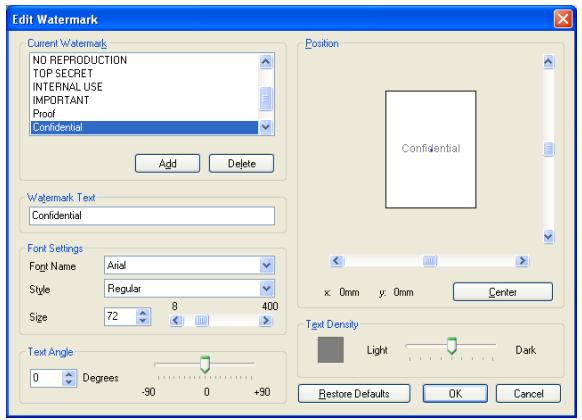This screenshot has height=420, width=582.
Task: Click the Text Angle slider handle
Action: [205, 364]
